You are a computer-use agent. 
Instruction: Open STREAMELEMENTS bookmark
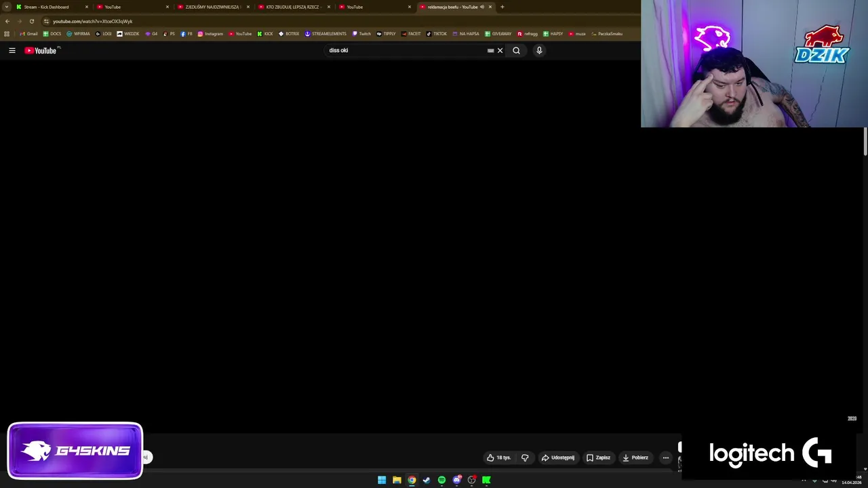[325, 34]
